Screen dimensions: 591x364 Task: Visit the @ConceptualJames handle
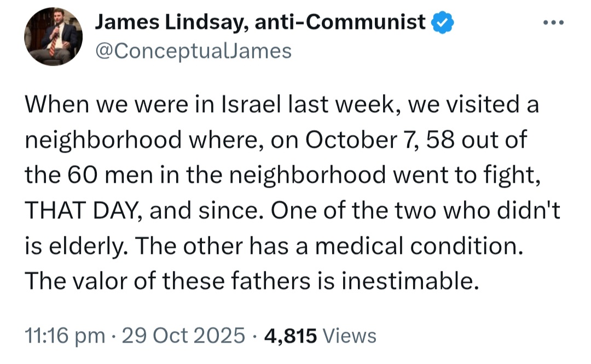193,51
